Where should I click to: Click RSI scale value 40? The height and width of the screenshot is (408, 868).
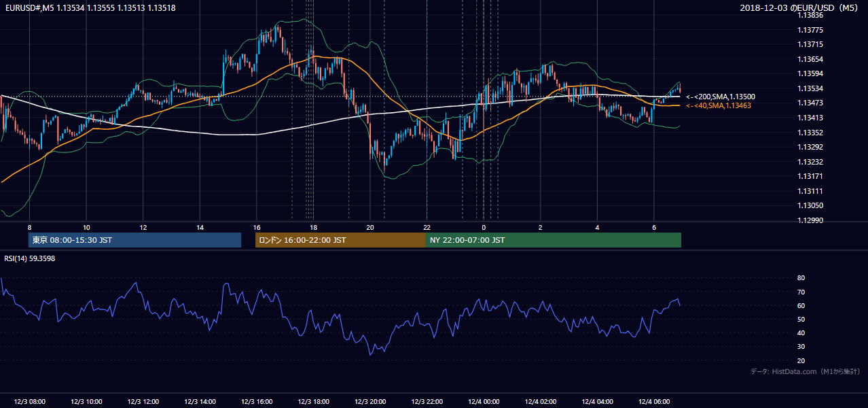pyautogui.click(x=801, y=333)
